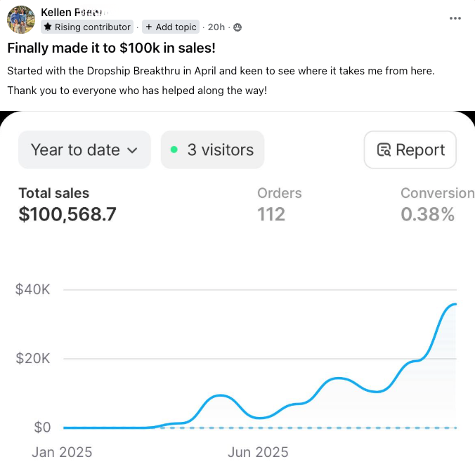Viewport: 475px width, 476px height.
Task: Click the Report magnifier icon
Action: 384,150
